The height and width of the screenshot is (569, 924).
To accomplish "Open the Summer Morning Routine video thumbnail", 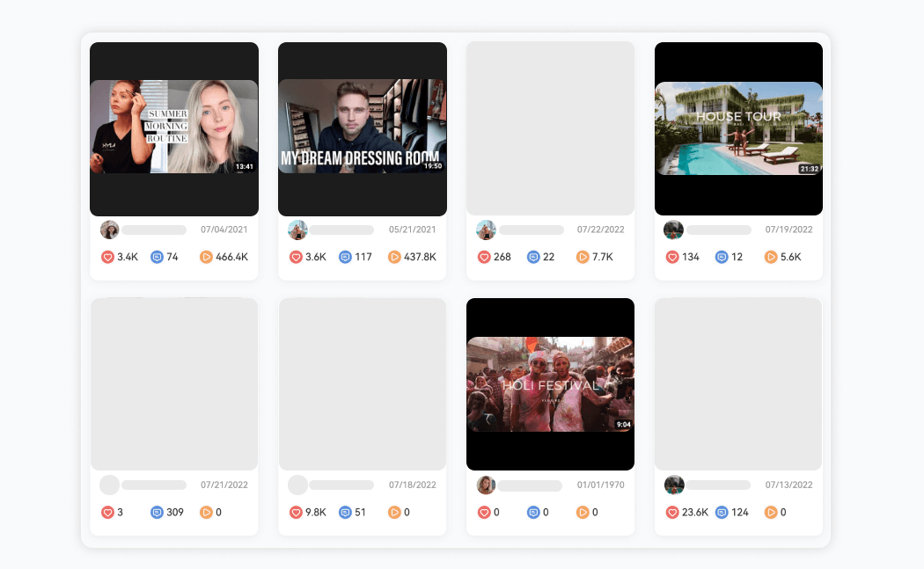I will [x=174, y=127].
